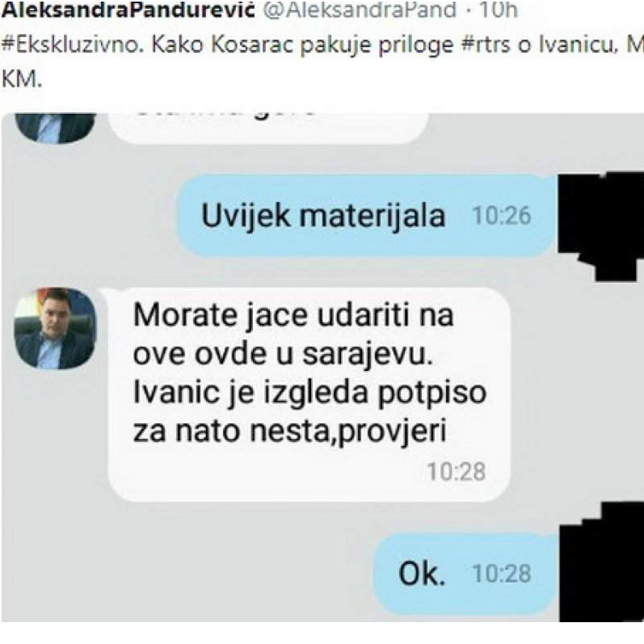Viewport: 644px width, 644px height.
Task: Open the AleksandraPandurević profile name
Action: [x=128, y=9]
